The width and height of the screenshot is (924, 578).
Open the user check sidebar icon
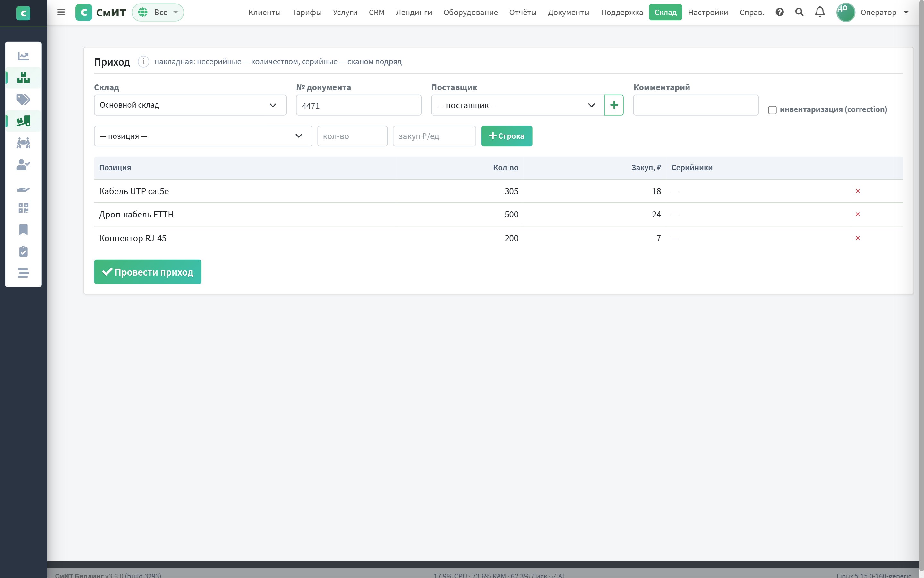point(23,165)
